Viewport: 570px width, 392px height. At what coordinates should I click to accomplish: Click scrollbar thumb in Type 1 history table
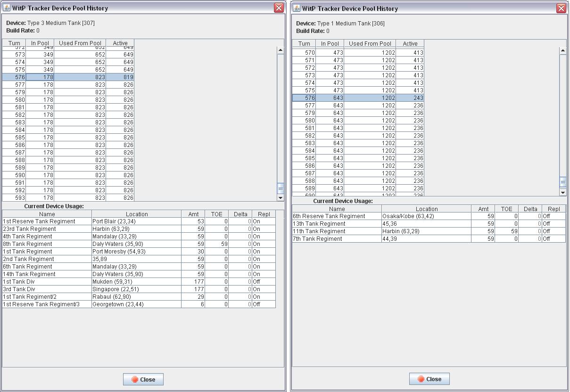point(563,182)
